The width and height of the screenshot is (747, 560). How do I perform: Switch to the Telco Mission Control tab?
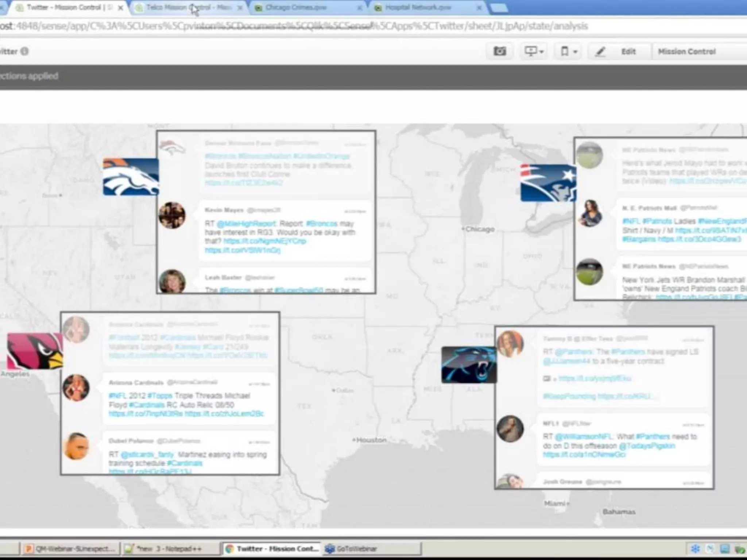189,7
